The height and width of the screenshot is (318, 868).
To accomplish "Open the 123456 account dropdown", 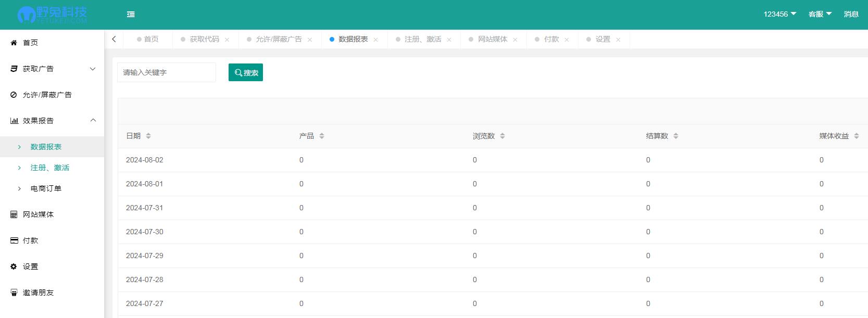I will click(779, 14).
